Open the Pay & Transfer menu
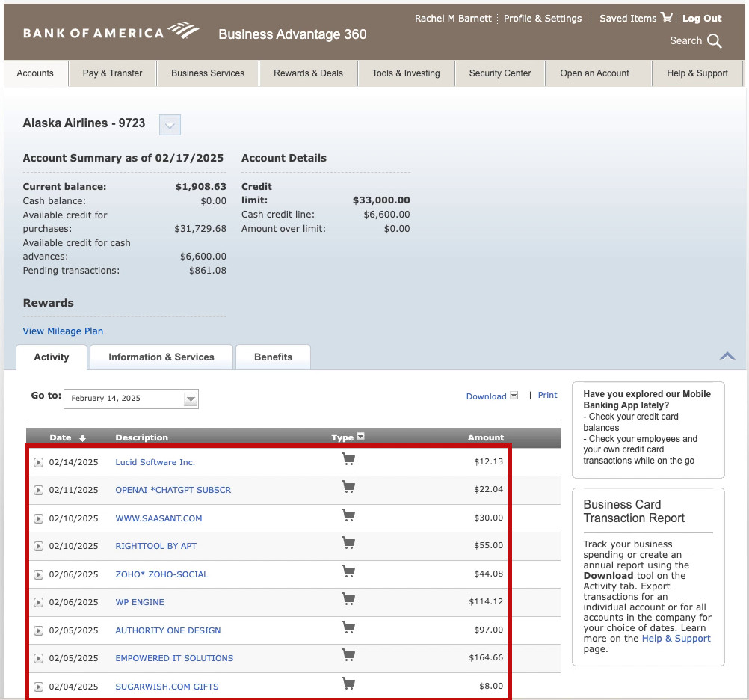This screenshot has height=700, width=749. 112,73
